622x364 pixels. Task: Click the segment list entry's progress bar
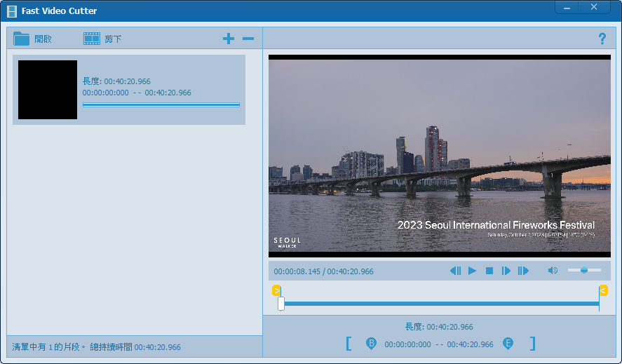161,105
